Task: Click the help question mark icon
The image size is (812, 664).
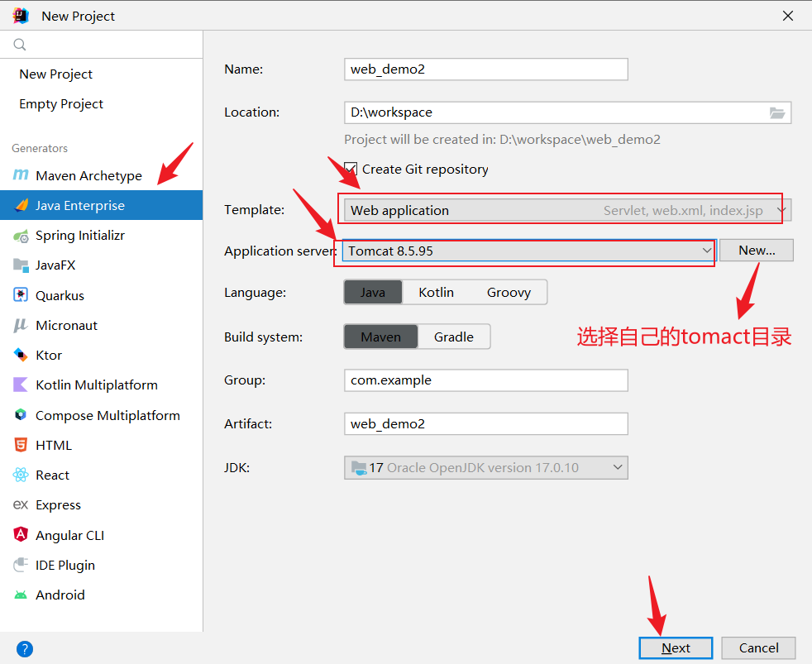Action: coord(24,648)
